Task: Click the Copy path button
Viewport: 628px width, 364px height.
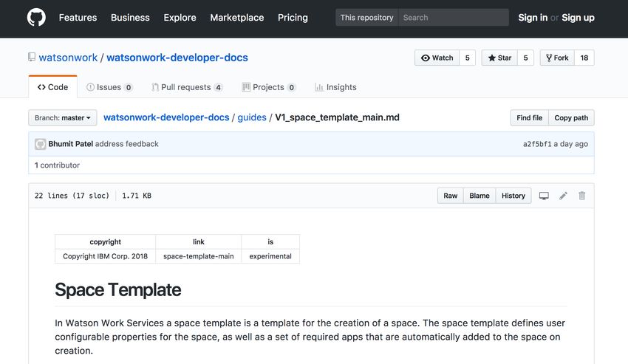Action: point(571,117)
